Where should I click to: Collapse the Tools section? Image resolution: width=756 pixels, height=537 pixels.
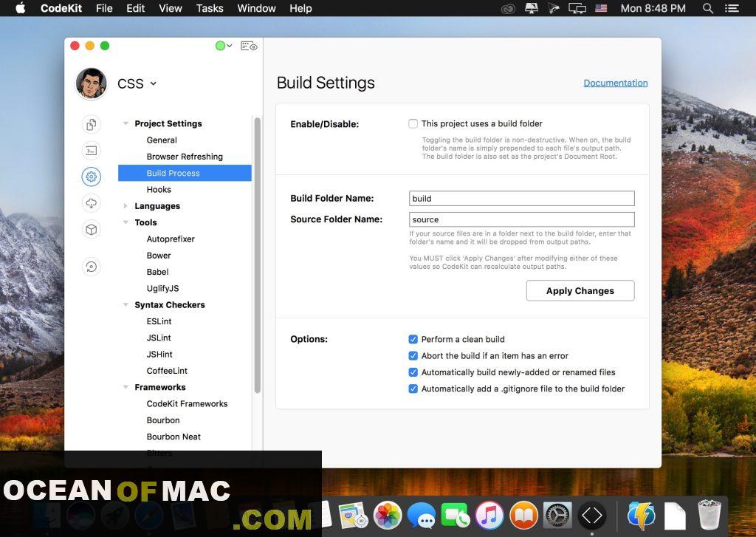tap(126, 222)
